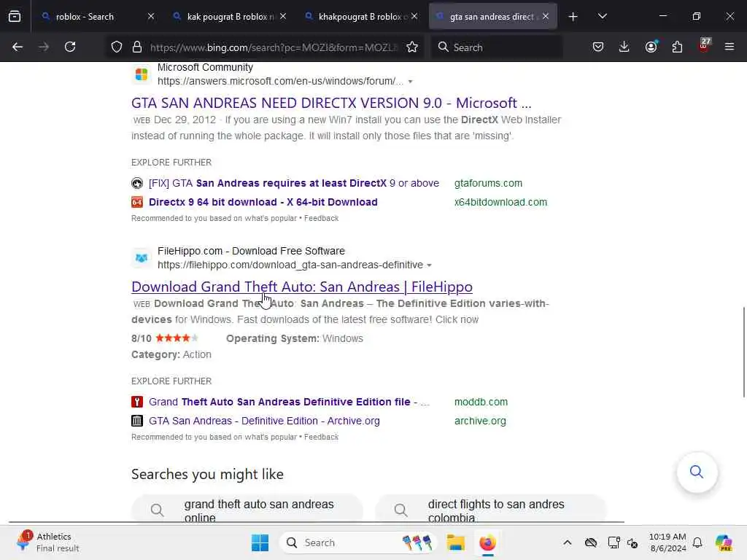
Task: View site security padlock info
Action: (137, 47)
